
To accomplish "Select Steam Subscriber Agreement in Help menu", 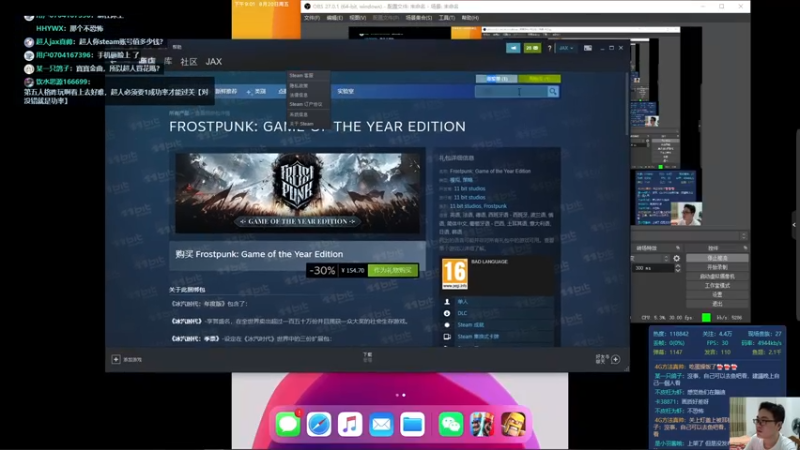I will pos(308,104).
